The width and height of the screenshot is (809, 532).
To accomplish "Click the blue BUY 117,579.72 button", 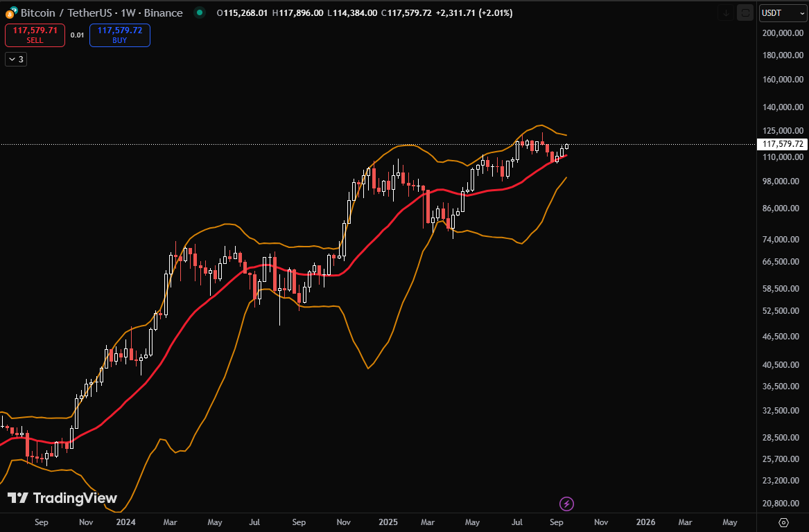I will click(x=120, y=35).
